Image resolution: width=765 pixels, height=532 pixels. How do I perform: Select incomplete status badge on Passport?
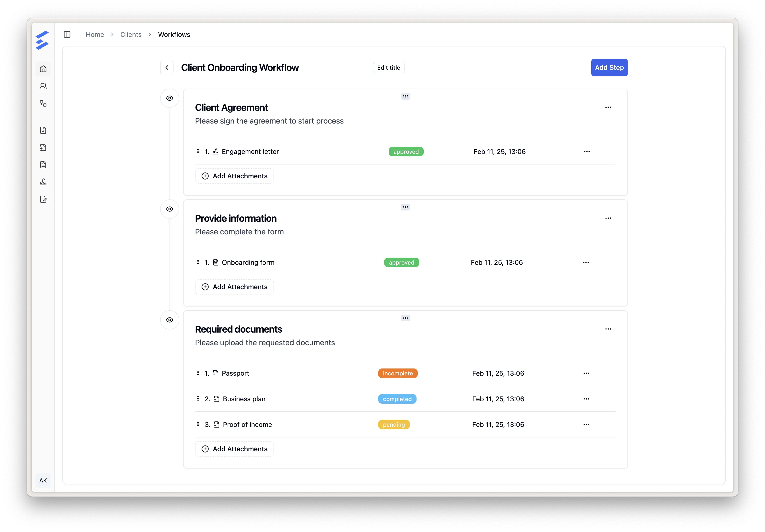click(x=398, y=373)
